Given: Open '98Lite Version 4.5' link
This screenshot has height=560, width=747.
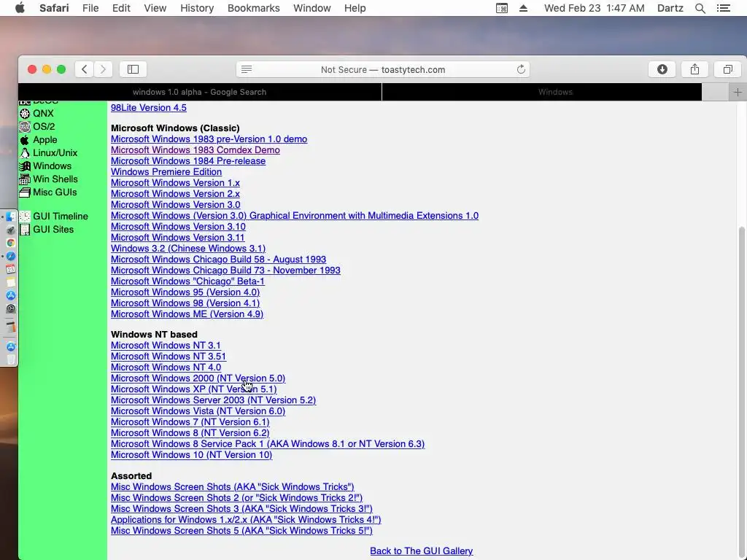Looking at the screenshot, I should point(149,108).
